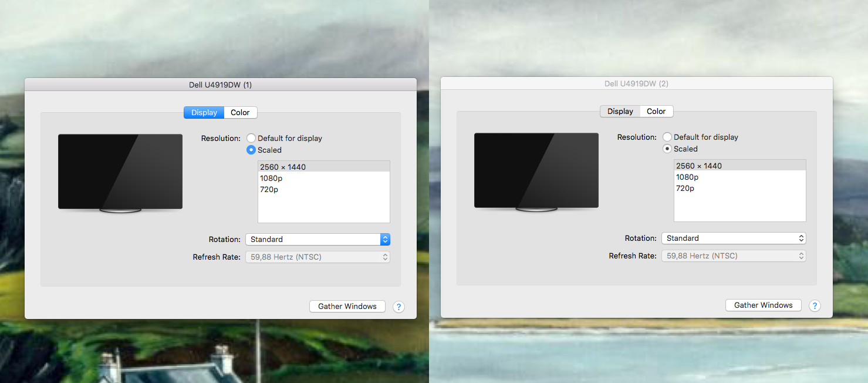This screenshot has width=868, height=383.
Task: Switch to Display tab in window (1)
Action: pyautogui.click(x=204, y=112)
